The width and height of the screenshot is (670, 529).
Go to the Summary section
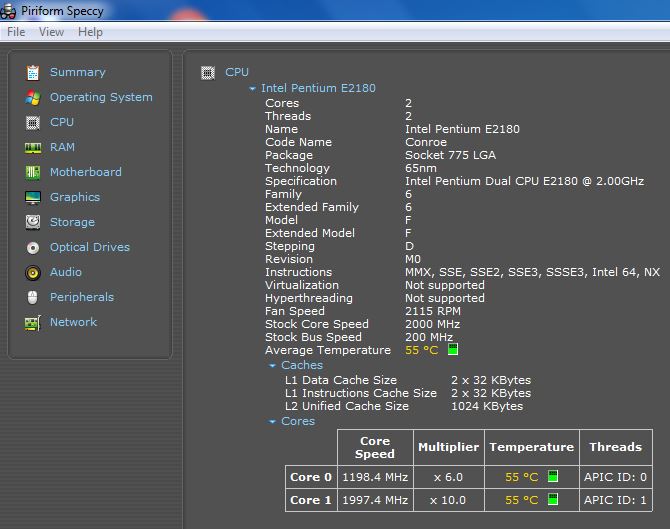point(78,72)
